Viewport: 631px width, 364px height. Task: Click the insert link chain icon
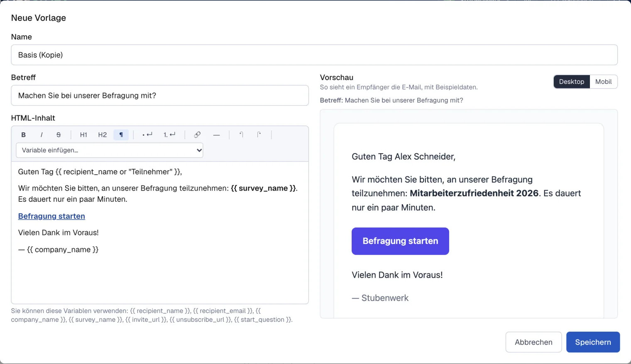point(197,135)
